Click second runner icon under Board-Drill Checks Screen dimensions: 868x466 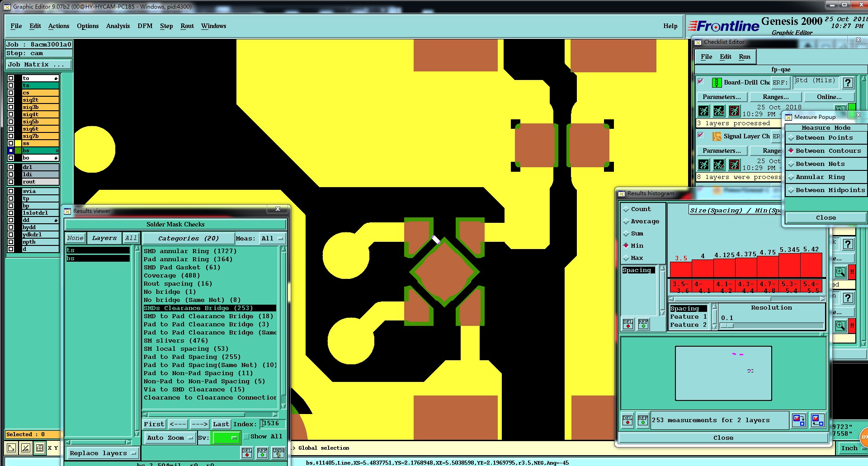(x=719, y=111)
